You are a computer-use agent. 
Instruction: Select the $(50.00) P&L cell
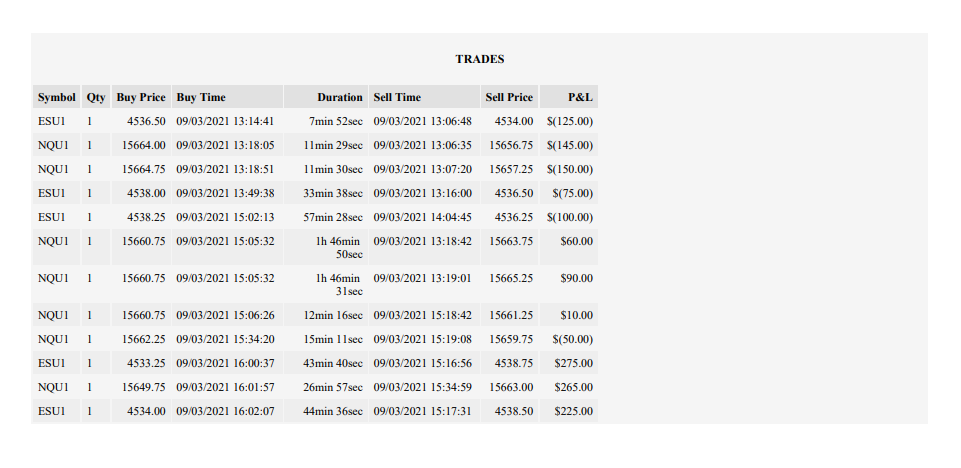coord(569,339)
